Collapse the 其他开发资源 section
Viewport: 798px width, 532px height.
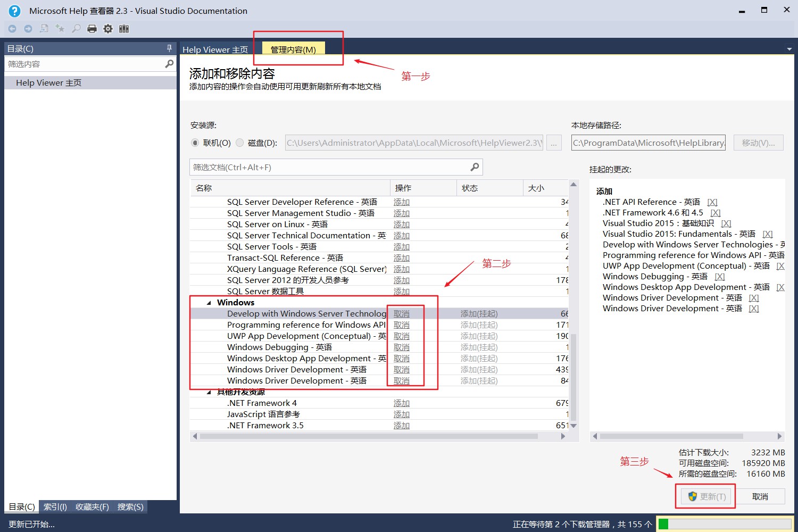point(209,392)
